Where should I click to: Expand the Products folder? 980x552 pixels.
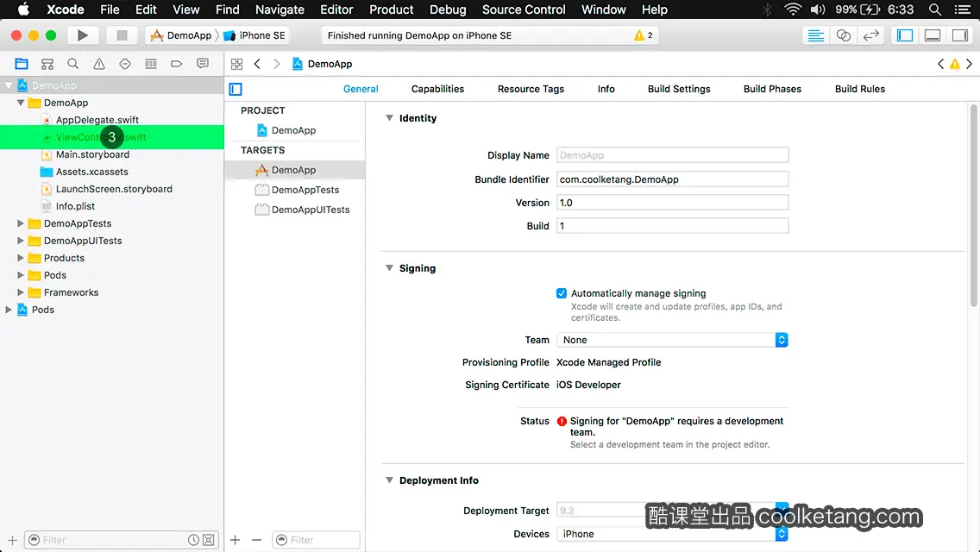(x=21, y=258)
